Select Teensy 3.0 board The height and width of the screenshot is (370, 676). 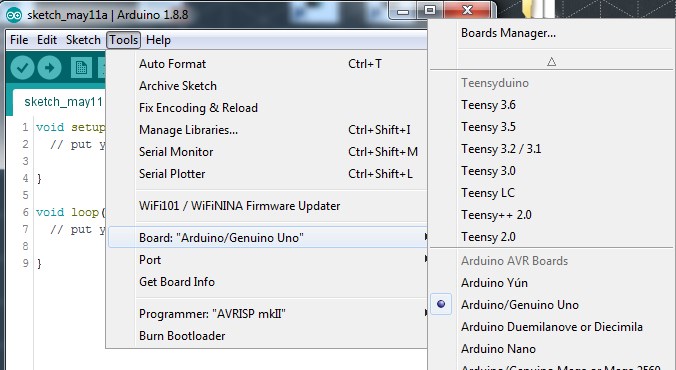[552, 171]
